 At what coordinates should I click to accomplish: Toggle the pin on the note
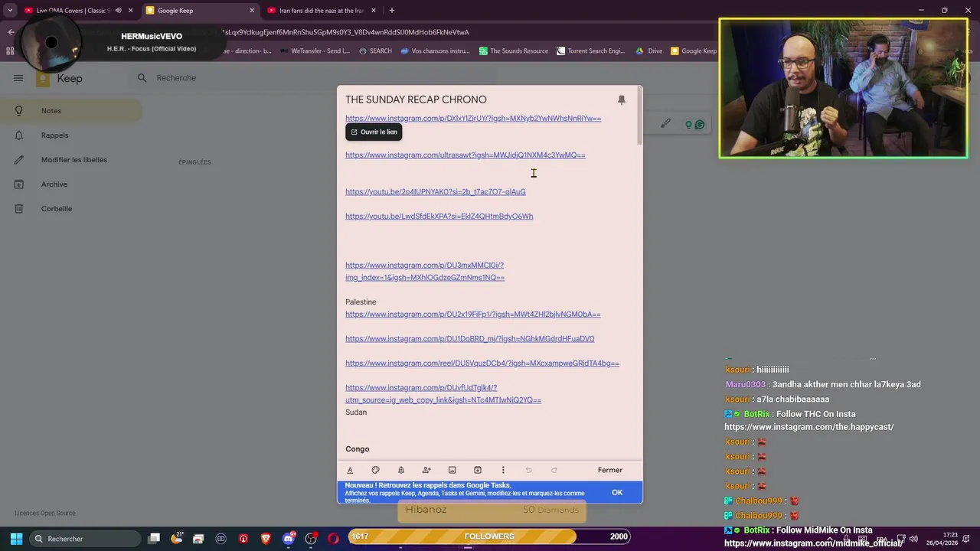tap(622, 100)
